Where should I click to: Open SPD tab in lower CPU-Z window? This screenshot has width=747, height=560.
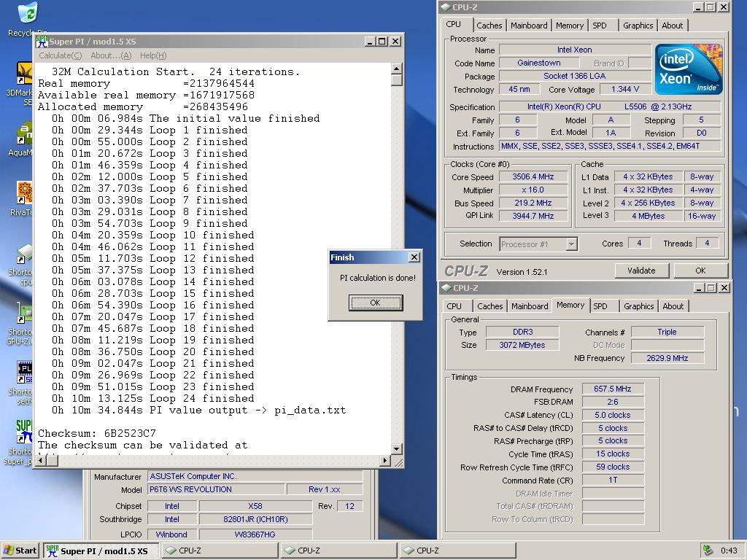coord(600,306)
